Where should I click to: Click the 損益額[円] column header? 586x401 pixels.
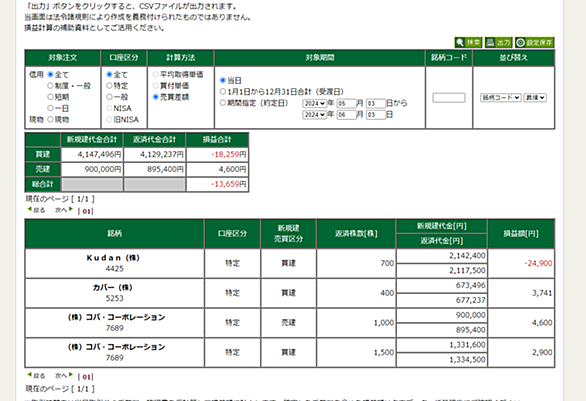(521, 234)
